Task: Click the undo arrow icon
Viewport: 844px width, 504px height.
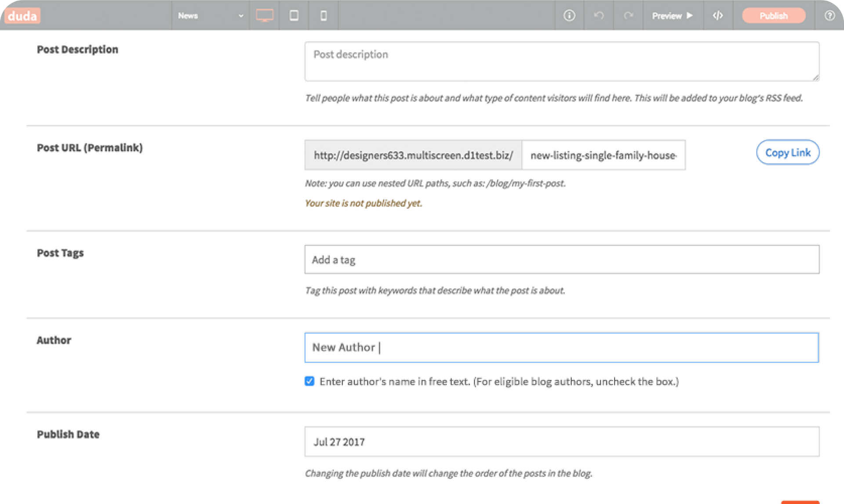Action: point(599,16)
